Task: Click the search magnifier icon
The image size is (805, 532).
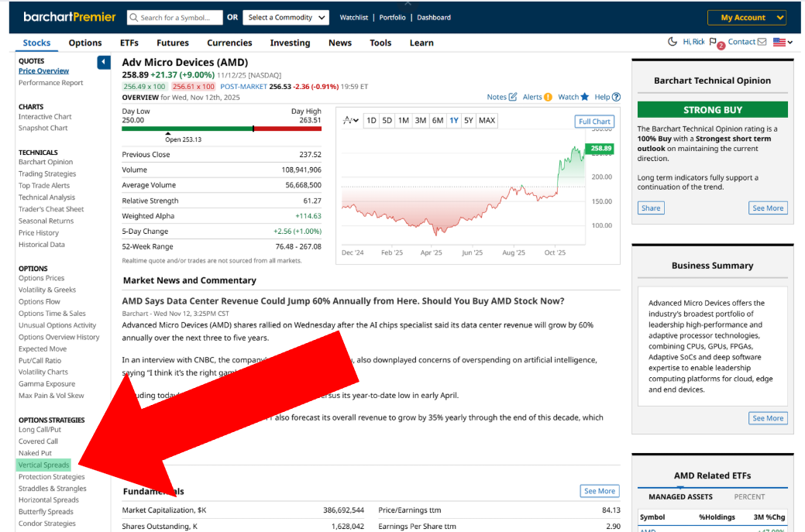Action: pyautogui.click(x=134, y=18)
